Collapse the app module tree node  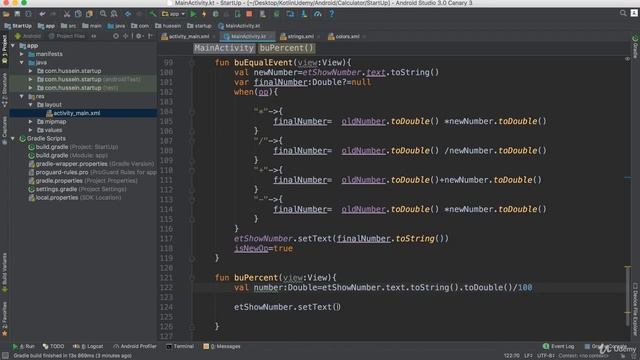tap(13, 46)
